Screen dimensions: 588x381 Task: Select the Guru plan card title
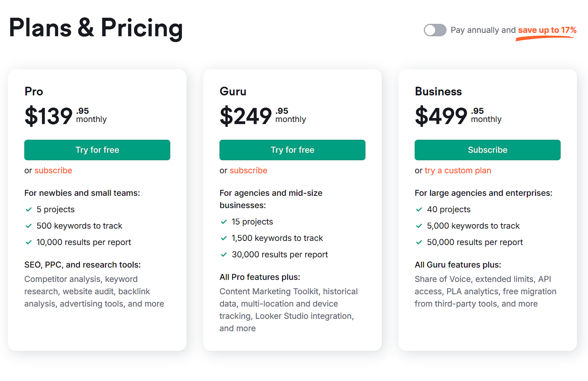(233, 91)
